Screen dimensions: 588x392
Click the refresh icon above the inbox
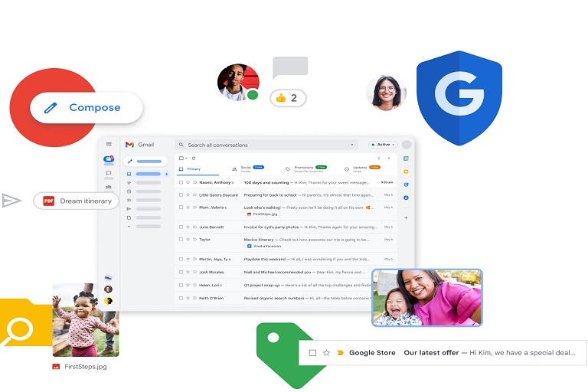194,158
